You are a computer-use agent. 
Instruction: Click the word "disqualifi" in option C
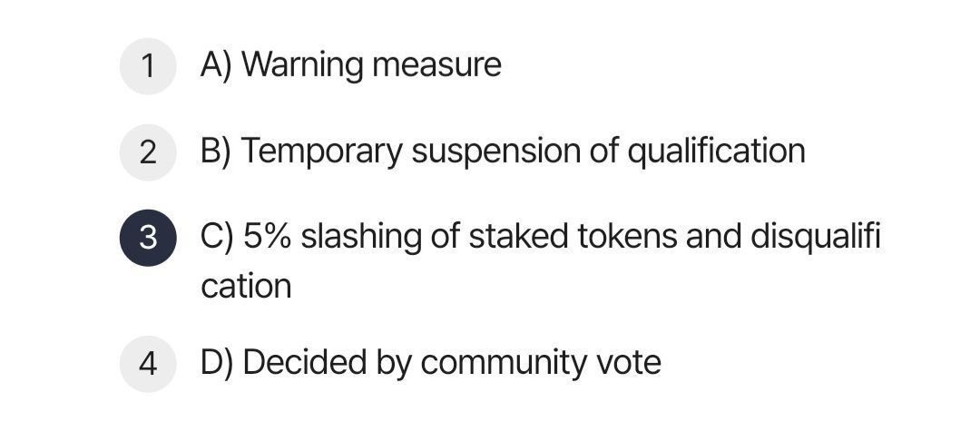coord(815,238)
